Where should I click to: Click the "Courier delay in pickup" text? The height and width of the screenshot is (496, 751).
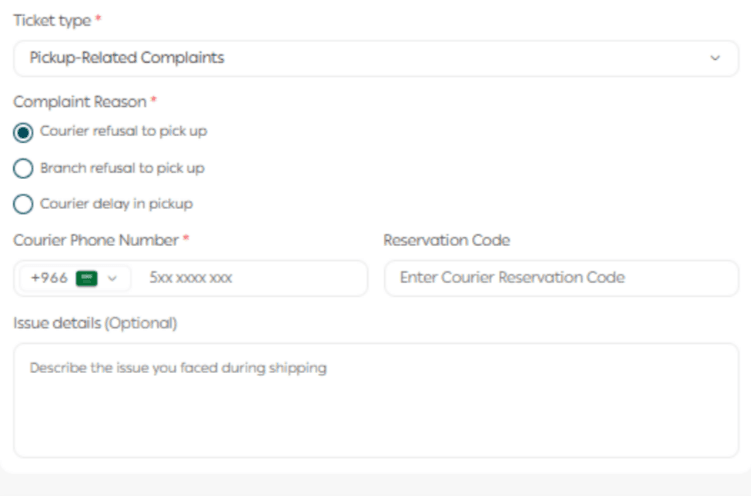coord(116,204)
